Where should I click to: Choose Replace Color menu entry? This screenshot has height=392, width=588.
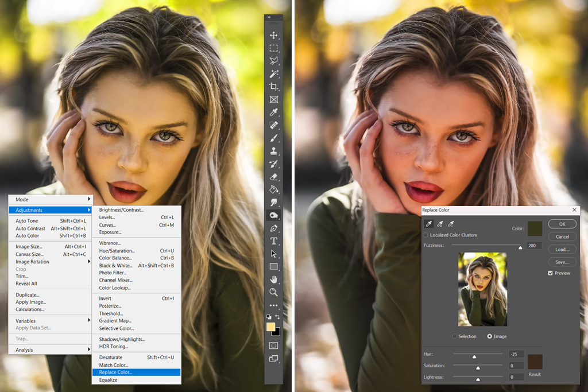click(137, 372)
